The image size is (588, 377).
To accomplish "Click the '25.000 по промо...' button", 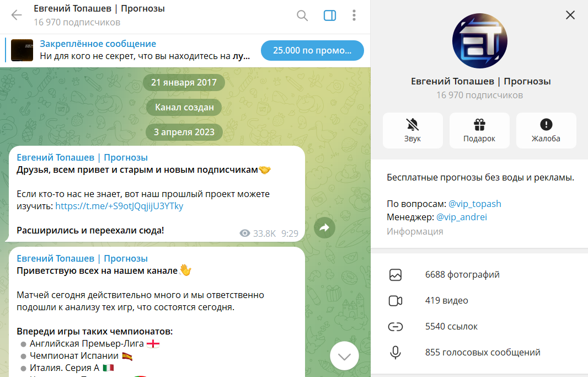I will coord(312,50).
